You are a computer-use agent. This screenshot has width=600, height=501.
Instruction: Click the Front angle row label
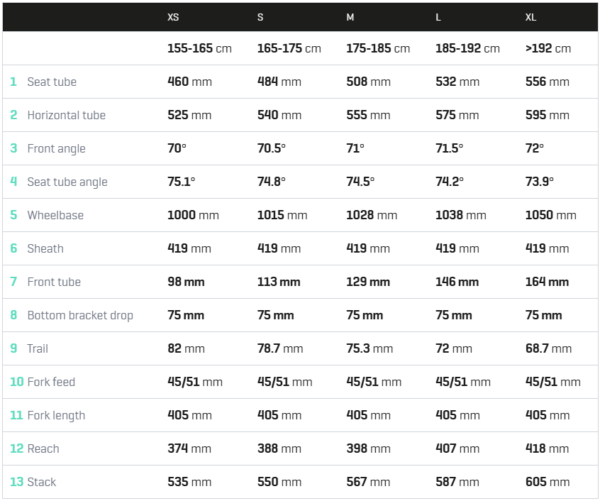tap(56, 149)
